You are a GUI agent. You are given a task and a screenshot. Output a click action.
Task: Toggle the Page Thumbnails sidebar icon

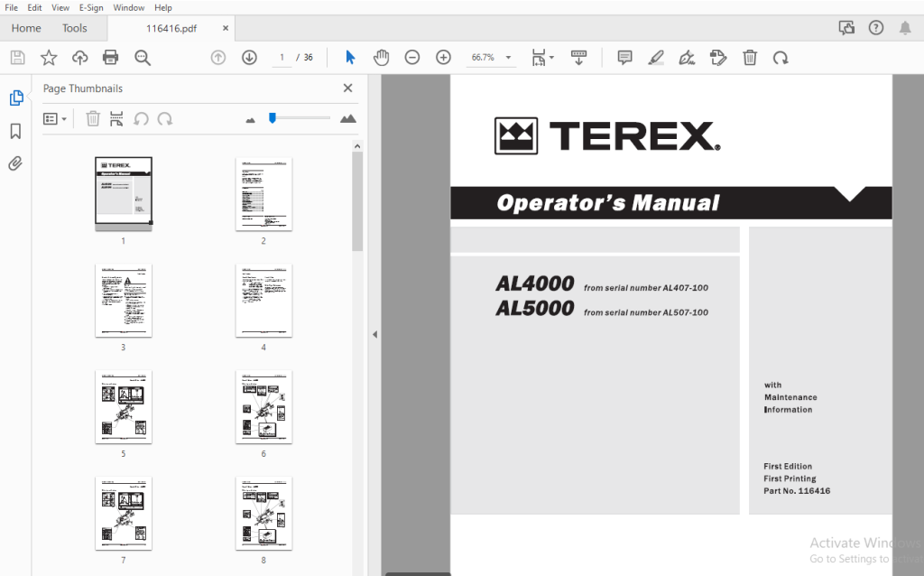pyautogui.click(x=16, y=98)
